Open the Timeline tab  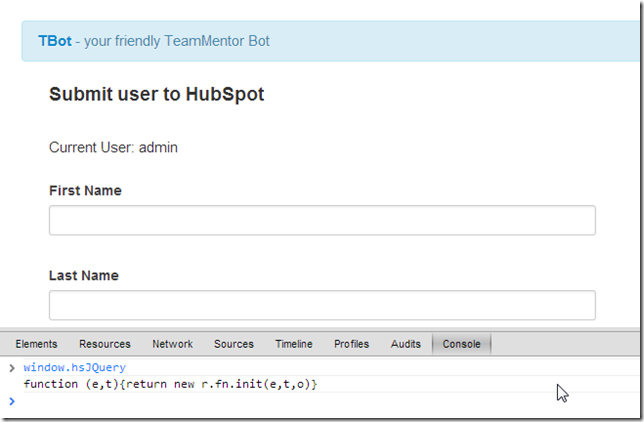pos(294,344)
